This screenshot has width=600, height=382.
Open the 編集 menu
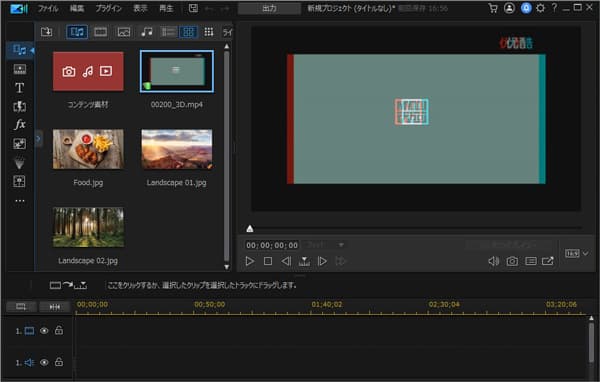click(x=77, y=8)
